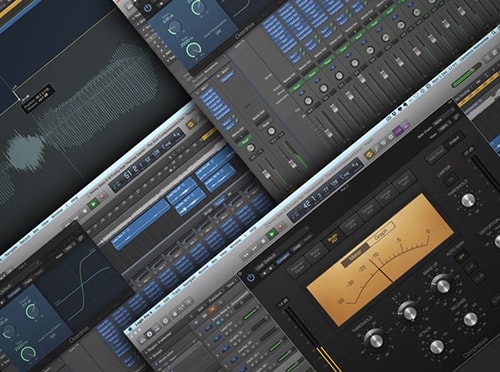Click the Overdrive plugin power icon at top
Screen dimensions: 500x372
coord(148,7)
